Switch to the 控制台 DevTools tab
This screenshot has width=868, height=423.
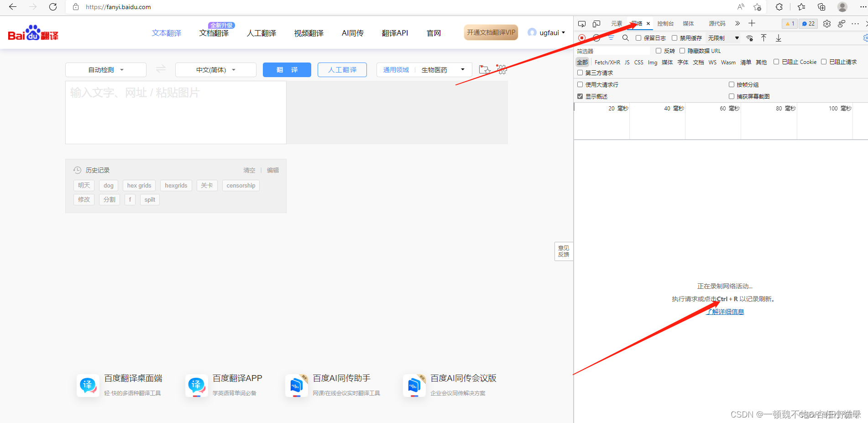click(665, 23)
